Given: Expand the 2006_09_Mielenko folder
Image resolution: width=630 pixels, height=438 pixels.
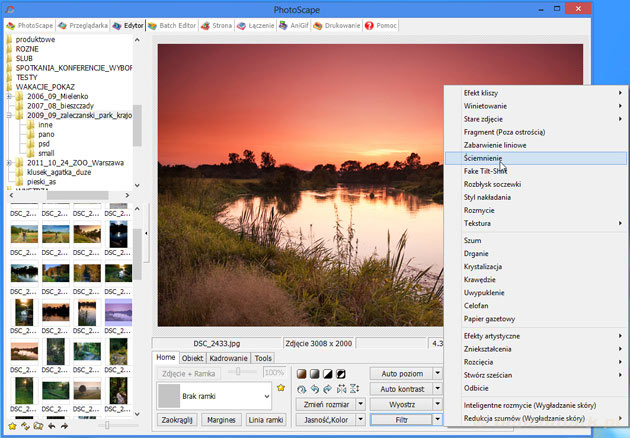Looking at the screenshot, I should pyautogui.click(x=8, y=96).
